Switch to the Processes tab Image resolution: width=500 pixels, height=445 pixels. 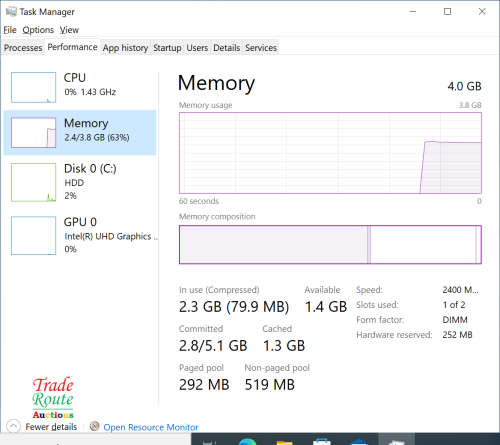click(23, 48)
